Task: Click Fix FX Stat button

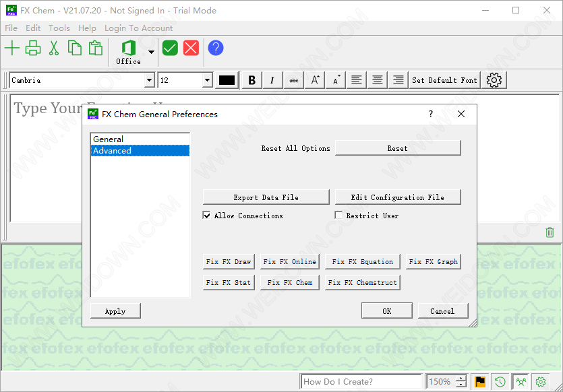Action: (x=229, y=283)
